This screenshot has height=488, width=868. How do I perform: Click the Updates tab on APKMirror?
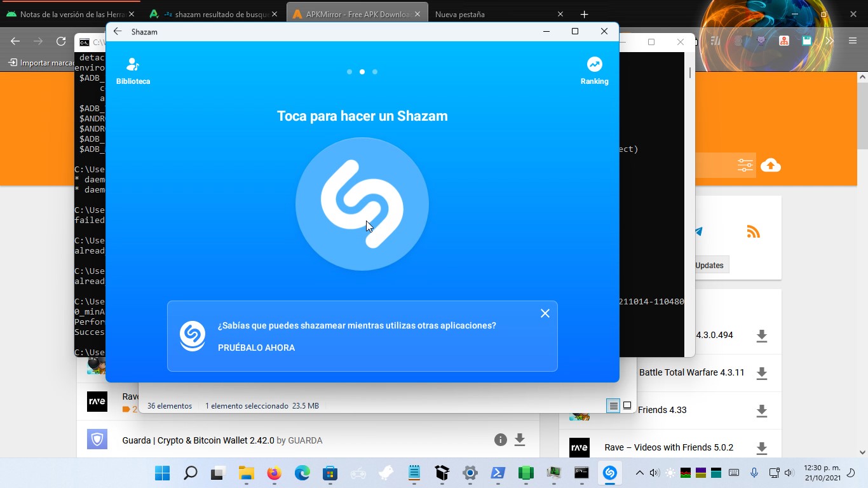click(709, 265)
